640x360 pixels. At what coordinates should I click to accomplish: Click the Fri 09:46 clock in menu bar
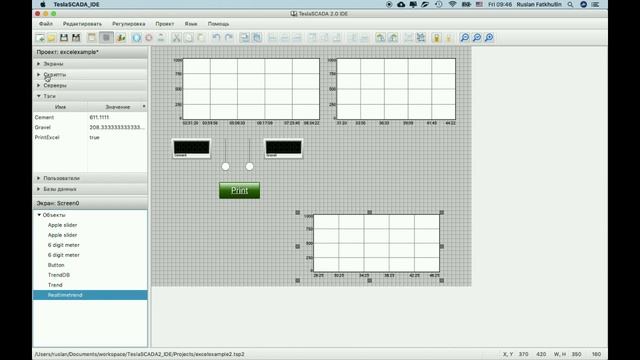coord(500,4)
